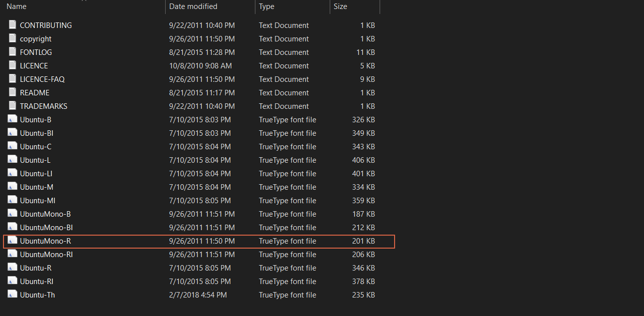Viewport: 644px width, 316px height.
Task: Click the Ubuntu-R font file icon
Action: pyautogui.click(x=12, y=267)
